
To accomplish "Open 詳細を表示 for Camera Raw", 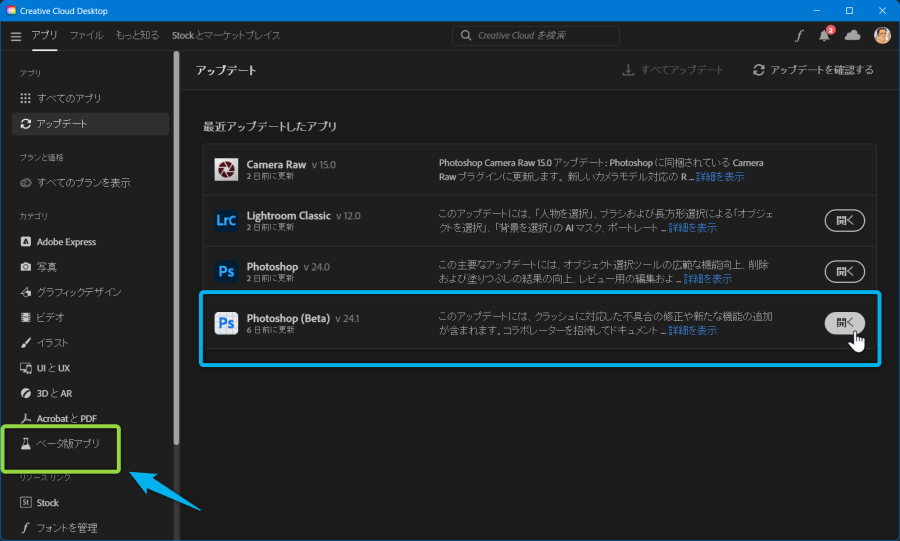I will pos(720,177).
